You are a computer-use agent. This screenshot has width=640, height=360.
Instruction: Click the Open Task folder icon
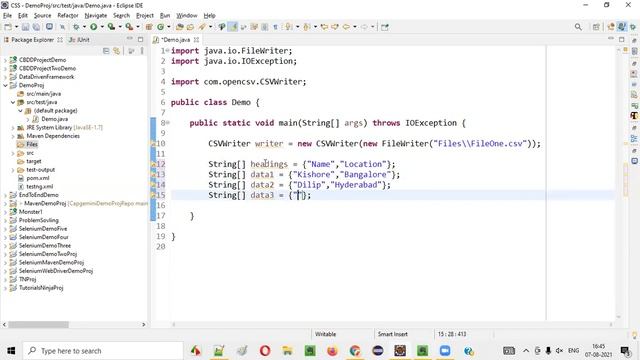click(190, 27)
